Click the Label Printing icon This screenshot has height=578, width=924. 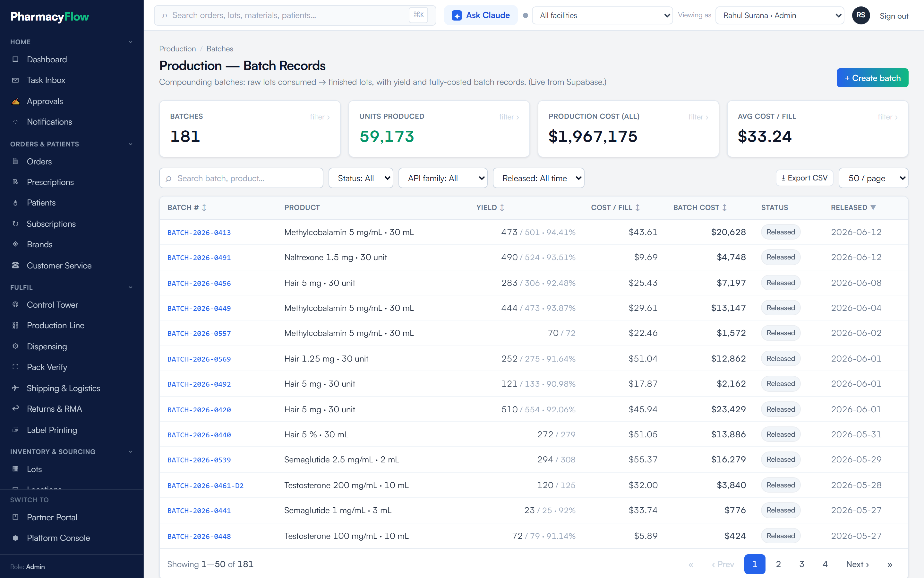pyautogui.click(x=15, y=430)
